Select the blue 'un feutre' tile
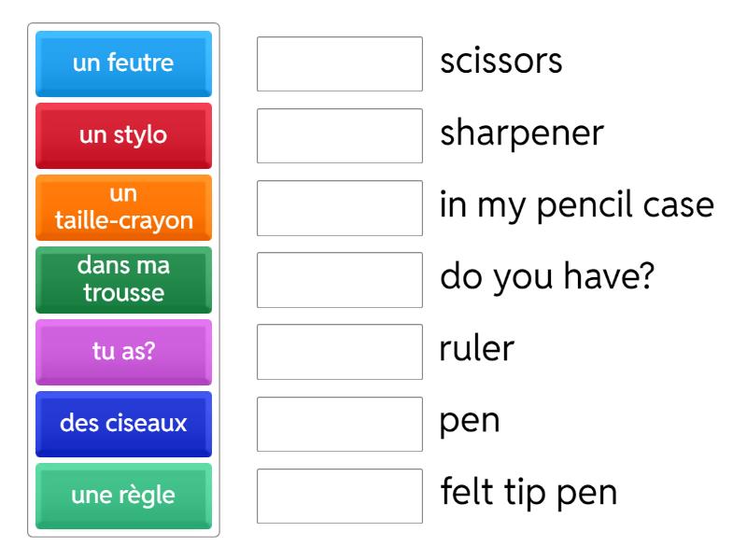Screen dimensions: 747x560 pos(123,63)
